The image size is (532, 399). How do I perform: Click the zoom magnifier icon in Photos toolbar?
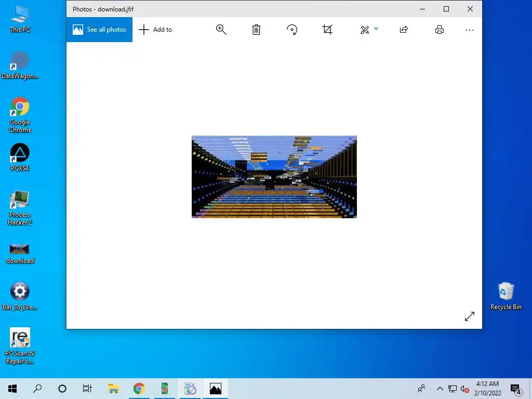221,30
